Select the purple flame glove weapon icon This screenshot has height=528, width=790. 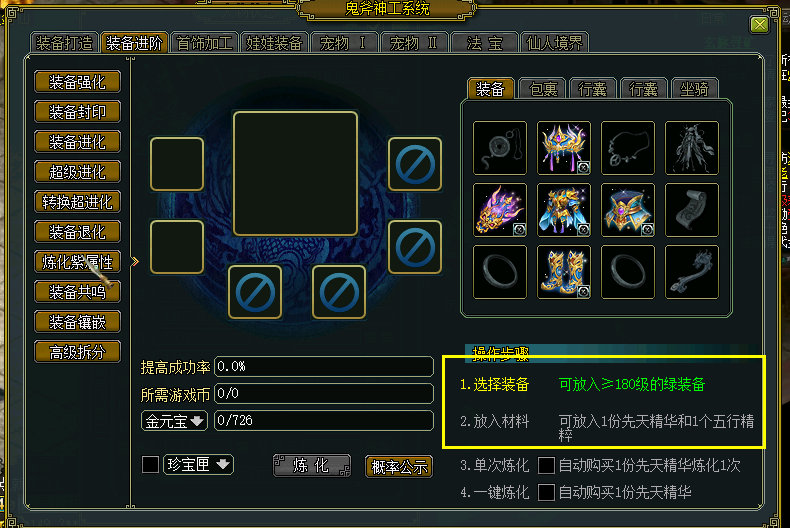500,210
